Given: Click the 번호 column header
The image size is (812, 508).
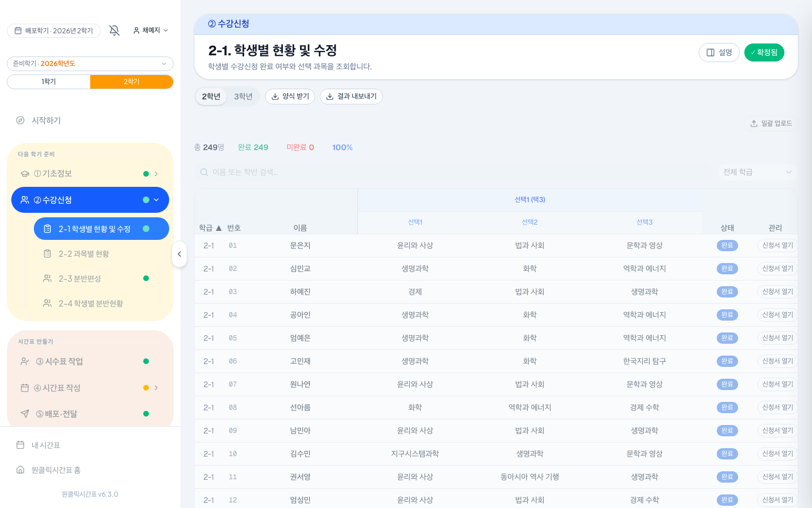Looking at the screenshot, I should click(x=234, y=228).
